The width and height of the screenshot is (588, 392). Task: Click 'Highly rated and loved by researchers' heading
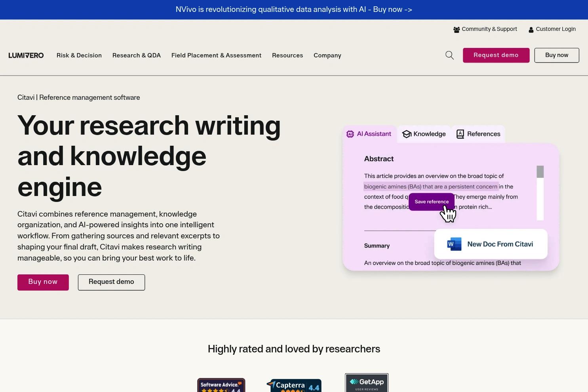(294, 349)
